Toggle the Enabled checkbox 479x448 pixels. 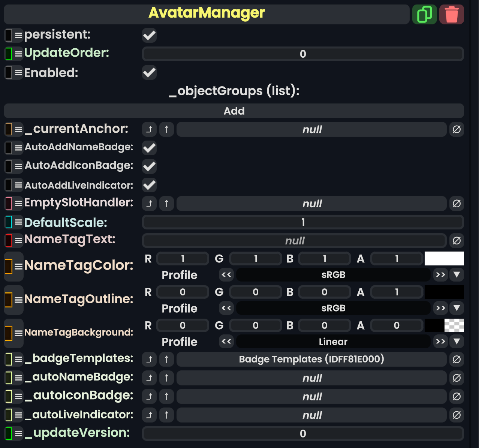click(x=149, y=72)
